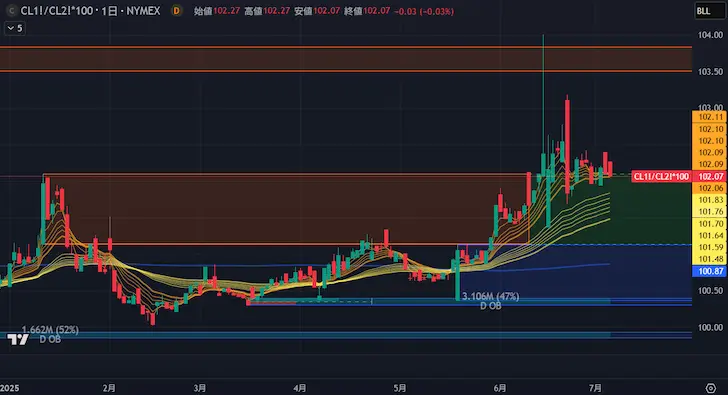Click the 101.48 yellow price label
The height and width of the screenshot is (395, 728).
(710, 259)
